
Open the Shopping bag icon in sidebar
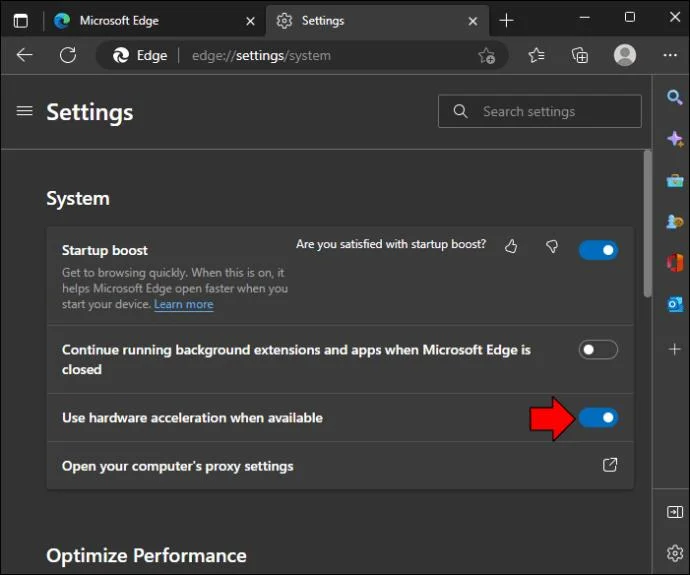click(675, 180)
